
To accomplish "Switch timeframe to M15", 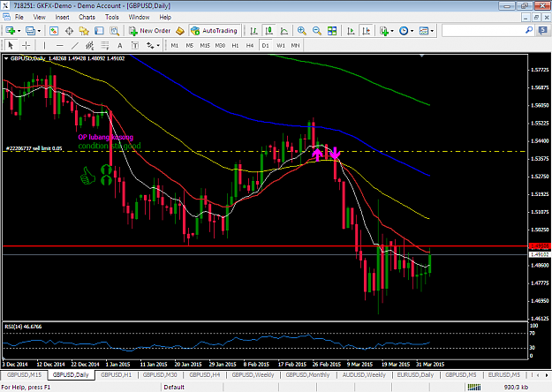I will pyautogui.click(x=205, y=45).
